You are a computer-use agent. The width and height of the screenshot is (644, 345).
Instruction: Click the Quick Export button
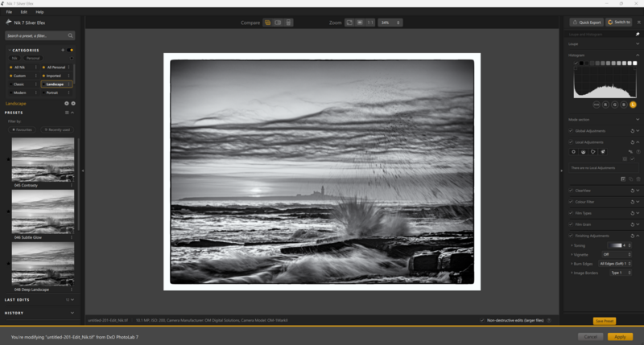(587, 23)
